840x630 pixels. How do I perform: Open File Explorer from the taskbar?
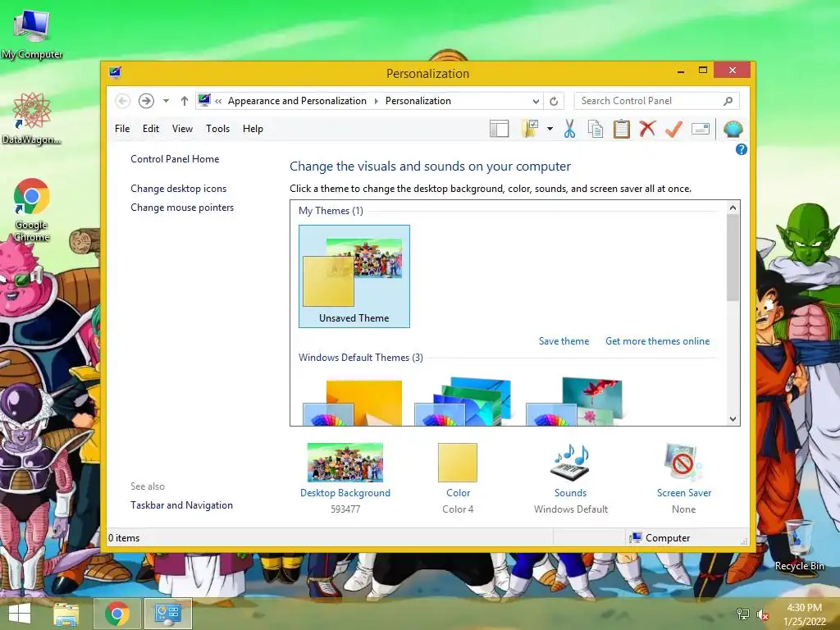(66, 614)
